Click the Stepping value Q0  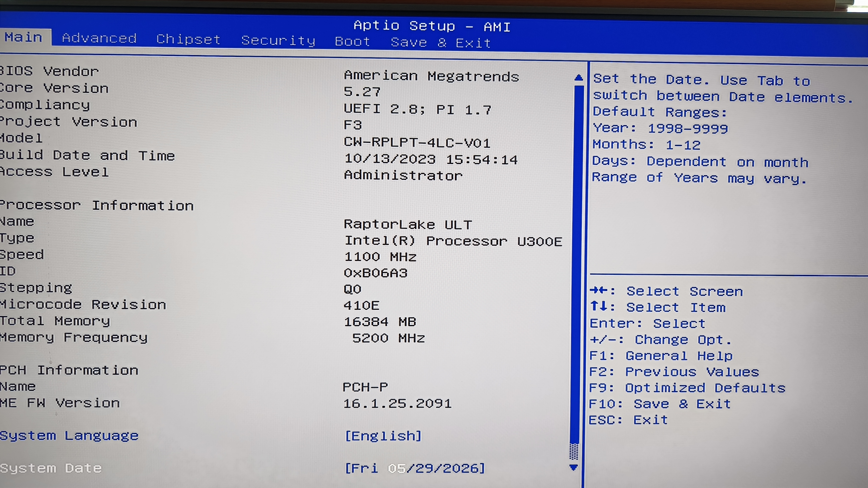(x=352, y=289)
